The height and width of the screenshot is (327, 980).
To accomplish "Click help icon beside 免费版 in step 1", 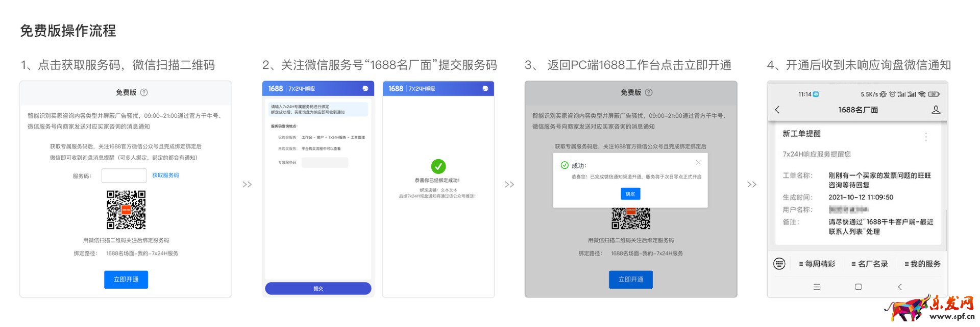I will pos(144,92).
